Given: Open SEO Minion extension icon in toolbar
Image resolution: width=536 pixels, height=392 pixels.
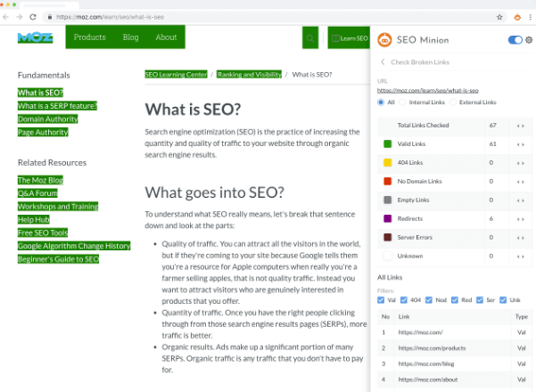Looking at the screenshot, I should click(x=517, y=17).
